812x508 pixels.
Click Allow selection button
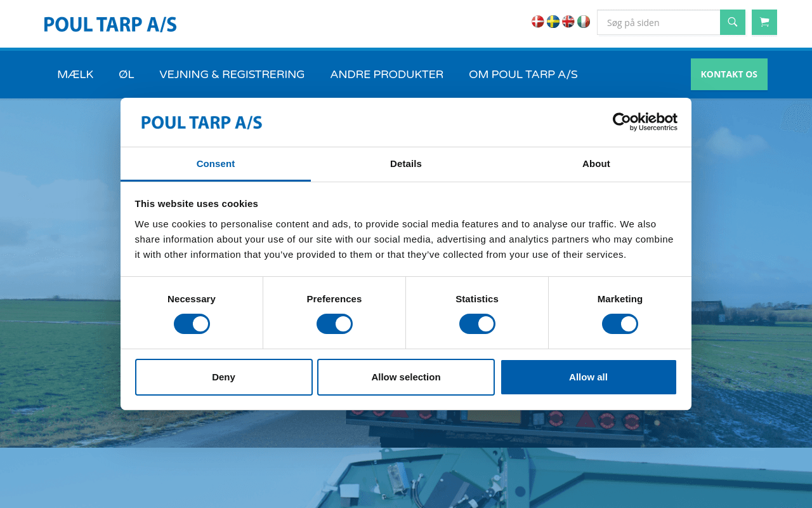coord(406,377)
